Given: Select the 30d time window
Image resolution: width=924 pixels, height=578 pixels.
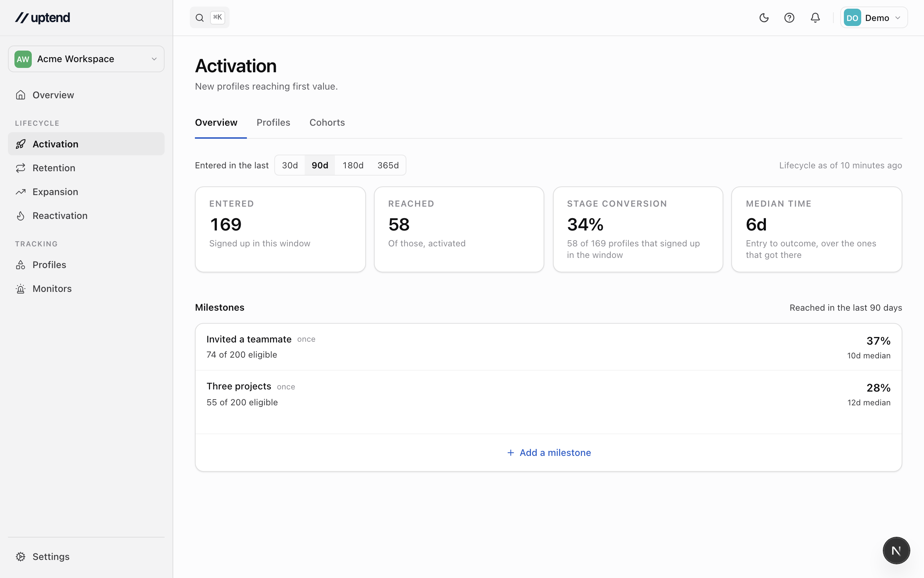Looking at the screenshot, I should tap(290, 165).
